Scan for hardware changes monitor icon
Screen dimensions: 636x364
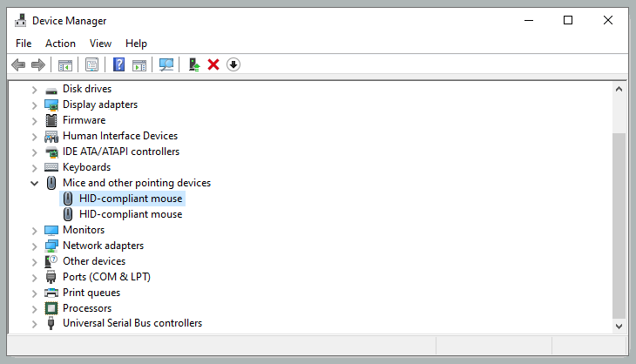pyautogui.click(x=166, y=64)
